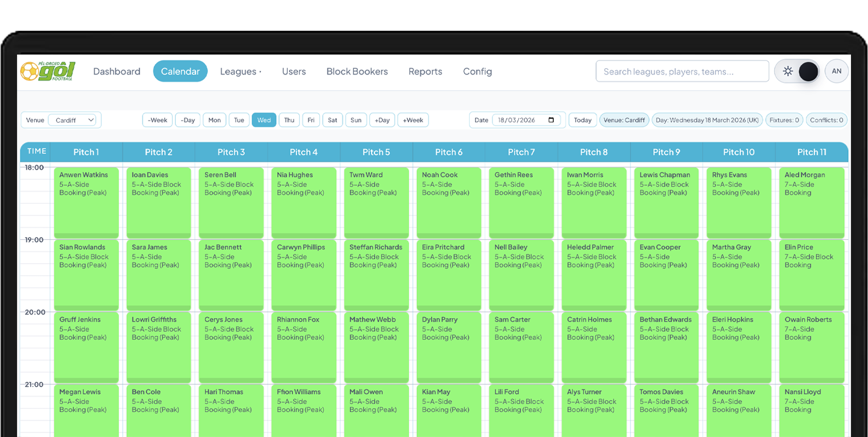Open Dylan Parry booking card
868x437 pixels.
pos(449,347)
